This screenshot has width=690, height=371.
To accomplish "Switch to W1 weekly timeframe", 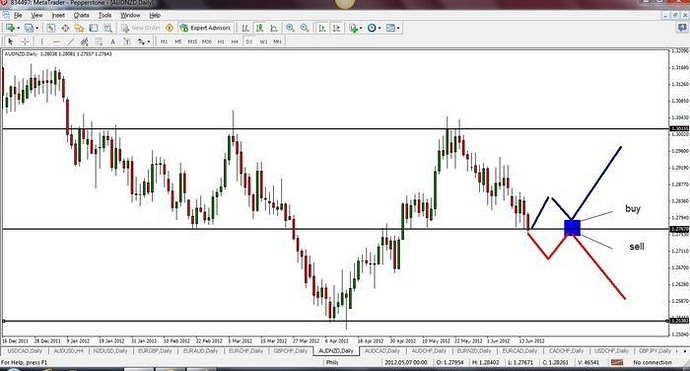I will coord(263,41).
